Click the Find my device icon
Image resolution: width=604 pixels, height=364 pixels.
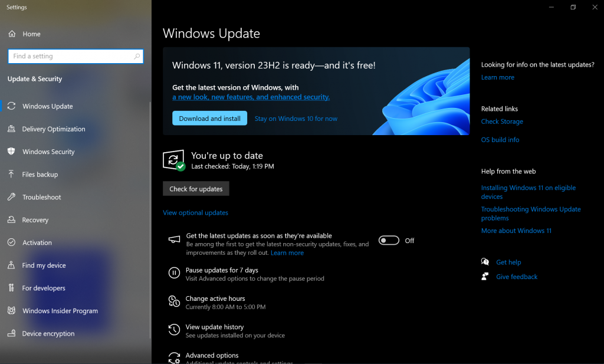[12, 265]
